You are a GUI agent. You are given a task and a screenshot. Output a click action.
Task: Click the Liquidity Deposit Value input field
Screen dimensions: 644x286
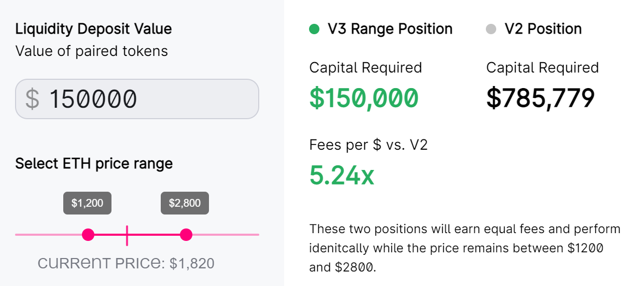click(x=137, y=99)
